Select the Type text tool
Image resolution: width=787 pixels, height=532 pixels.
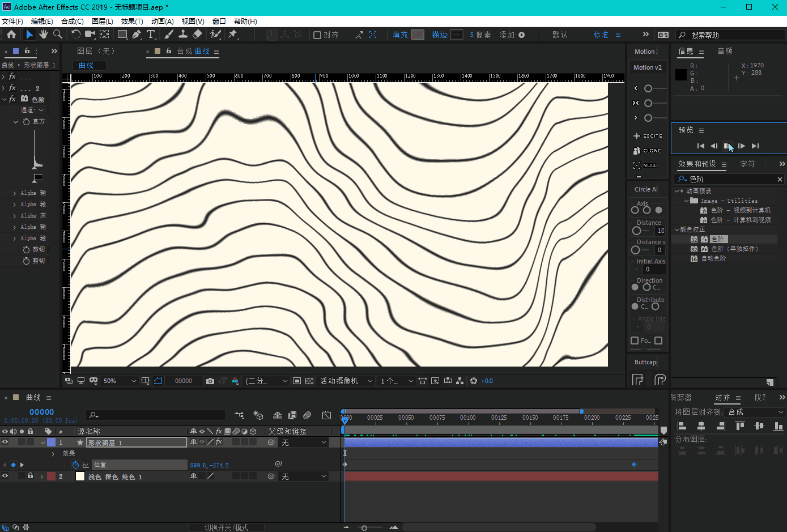coord(151,35)
